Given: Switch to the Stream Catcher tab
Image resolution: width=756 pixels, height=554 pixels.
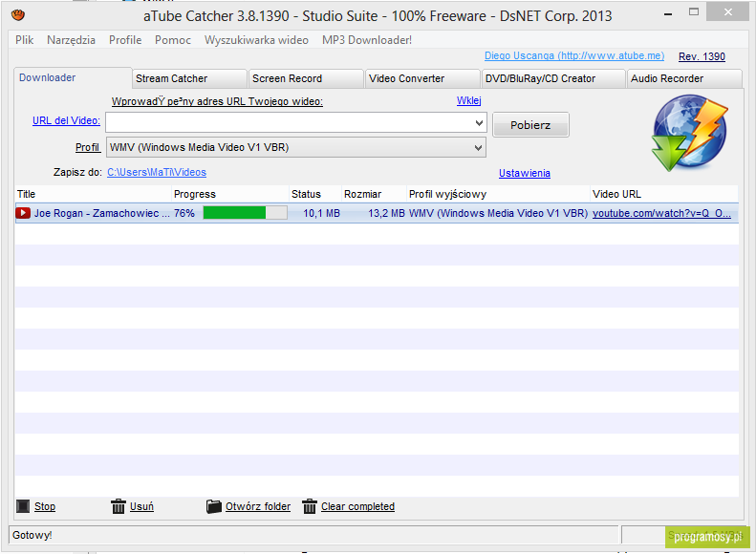Looking at the screenshot, I should (189, 78).
